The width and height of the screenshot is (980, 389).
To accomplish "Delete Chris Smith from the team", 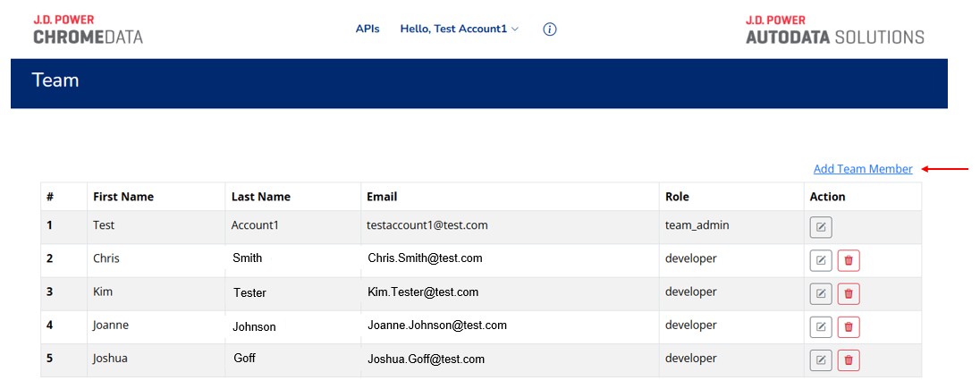I will [849, 260].
